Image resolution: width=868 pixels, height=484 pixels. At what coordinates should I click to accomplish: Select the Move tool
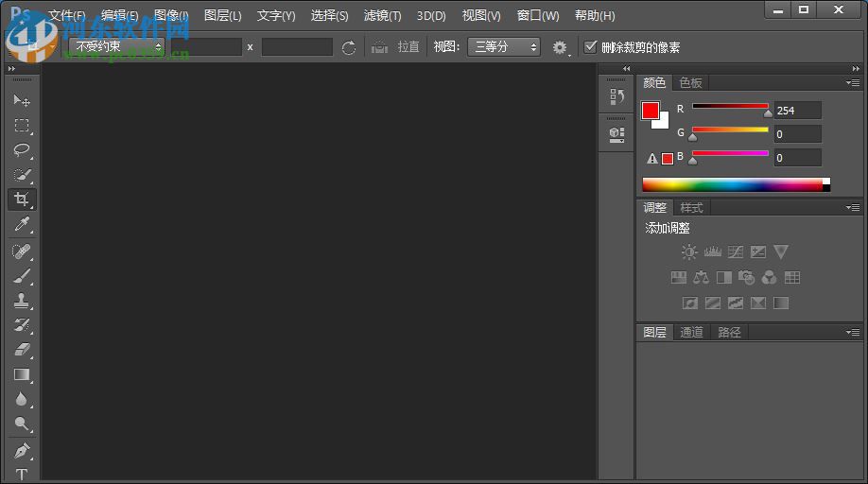[x=22, y=100]
